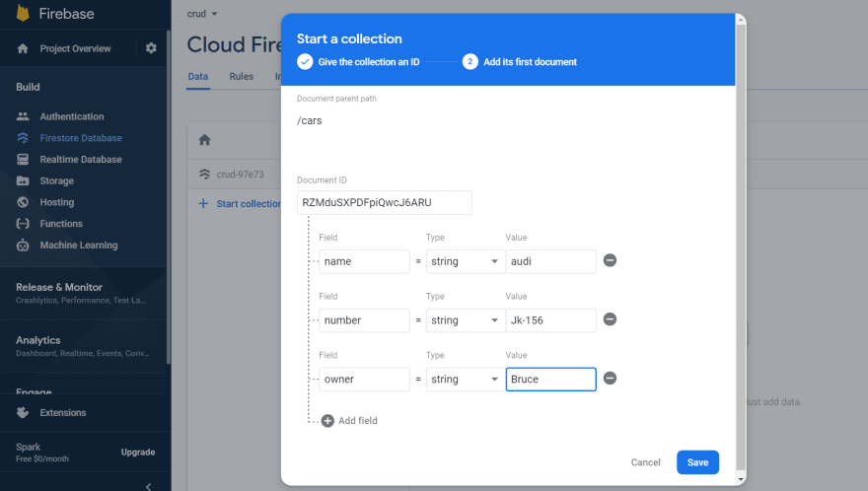868x491 pixels.
Task: Click the number field name input
Action: [364, 320]
